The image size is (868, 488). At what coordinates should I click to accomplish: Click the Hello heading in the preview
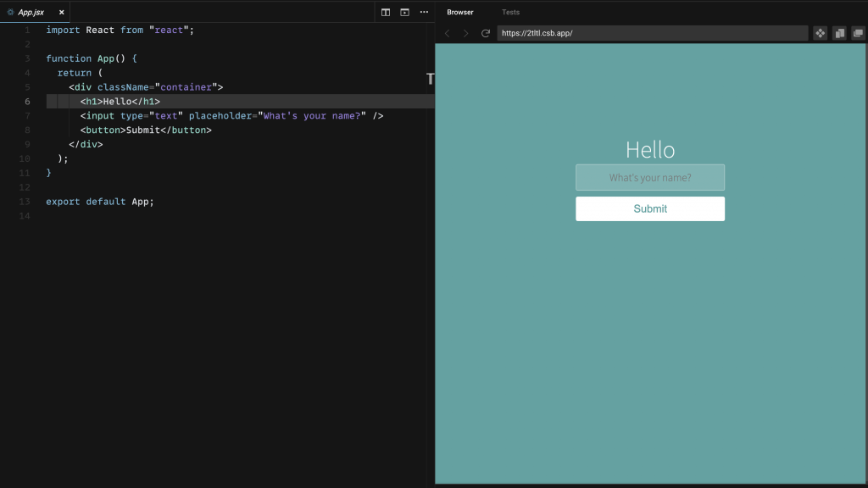650,150
